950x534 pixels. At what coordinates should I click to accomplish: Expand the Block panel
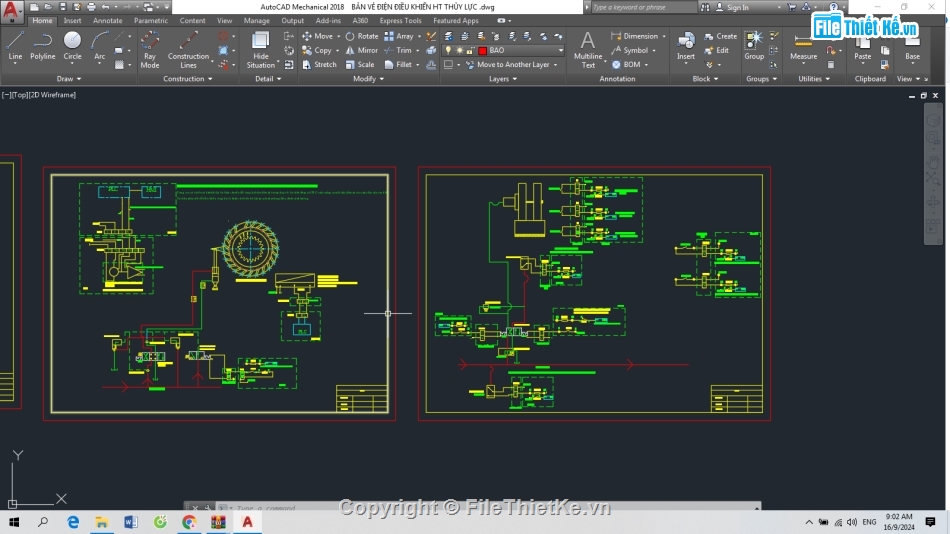click(x=705, y=79)
